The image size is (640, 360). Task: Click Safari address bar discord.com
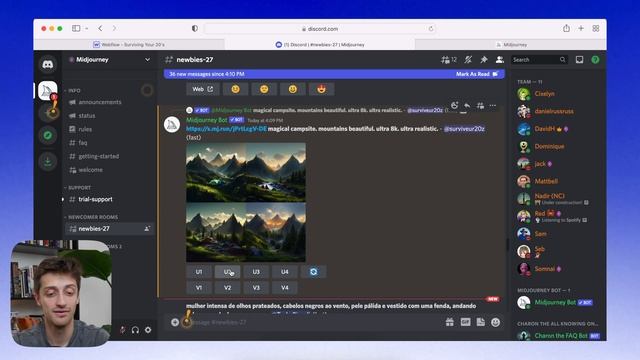(x=320, y=29)
